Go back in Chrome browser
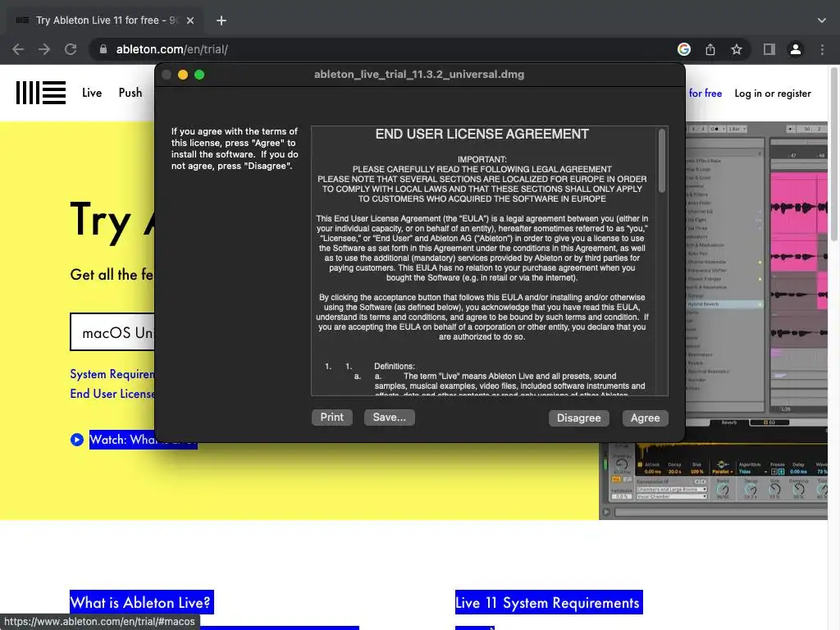 [x=18, y=49]
